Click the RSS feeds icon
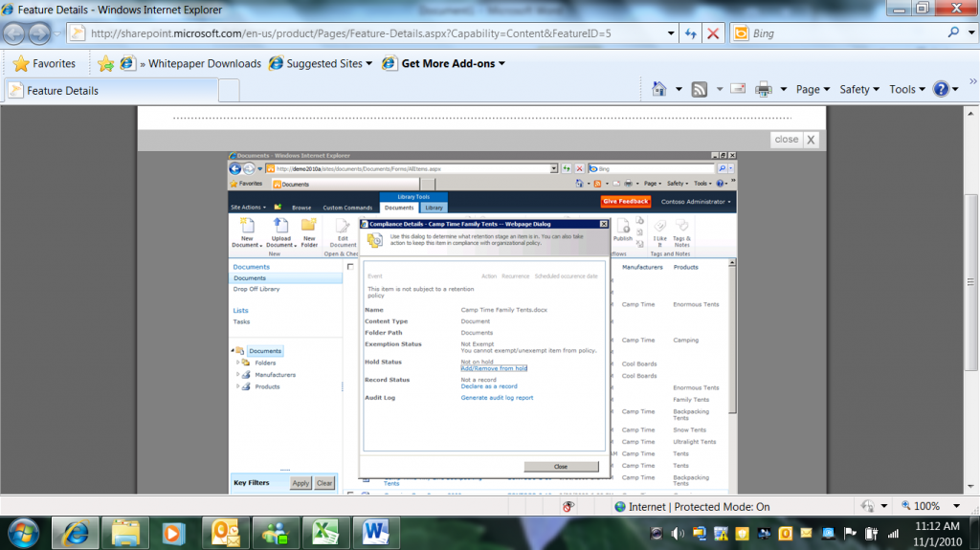 (x=700, y=89)
